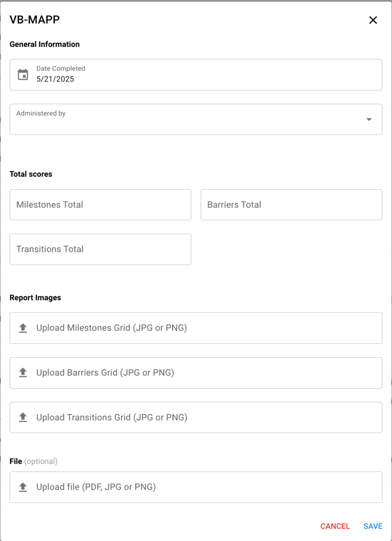
Task: Select Upload file (PDF, JPG or PNG)
Action: pyautogui.click(x=96, y=487)
